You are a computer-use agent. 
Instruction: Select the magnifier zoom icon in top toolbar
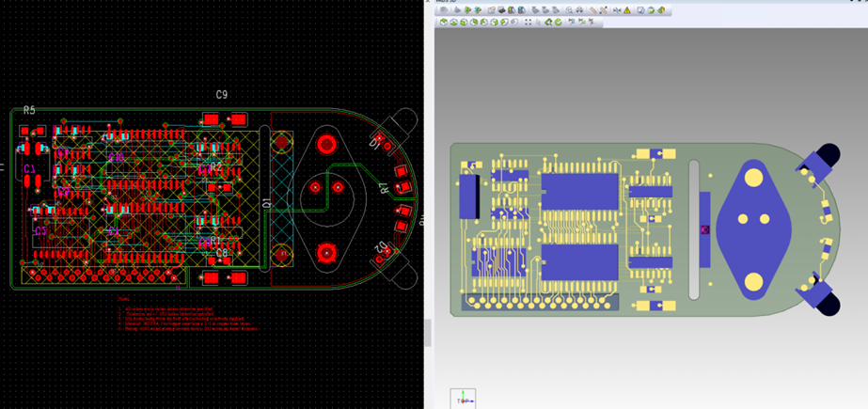569,10
